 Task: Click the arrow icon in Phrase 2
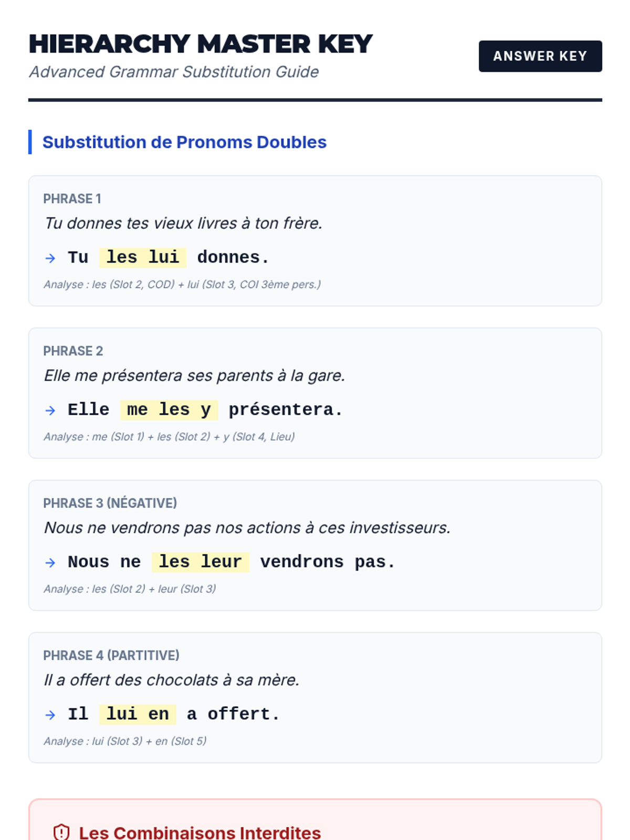[x=50, y=410]
